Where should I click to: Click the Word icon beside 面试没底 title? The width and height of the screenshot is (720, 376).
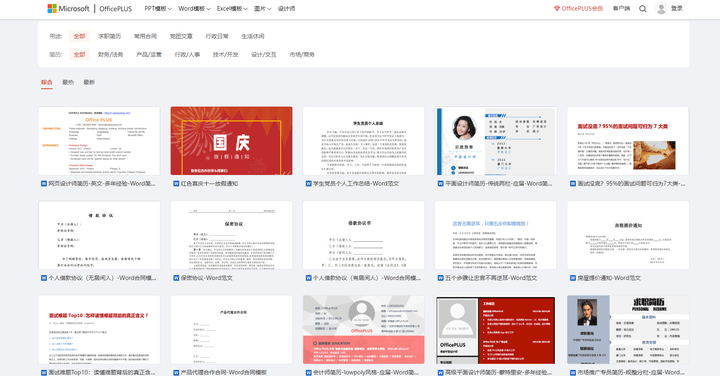tap(573, 184)
